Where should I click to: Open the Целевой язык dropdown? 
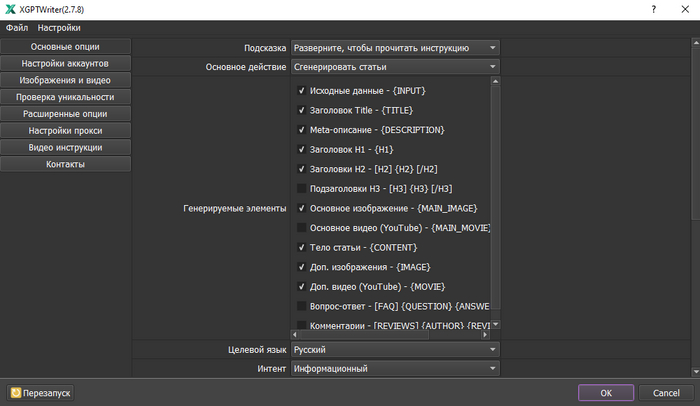tap(395, 350)
